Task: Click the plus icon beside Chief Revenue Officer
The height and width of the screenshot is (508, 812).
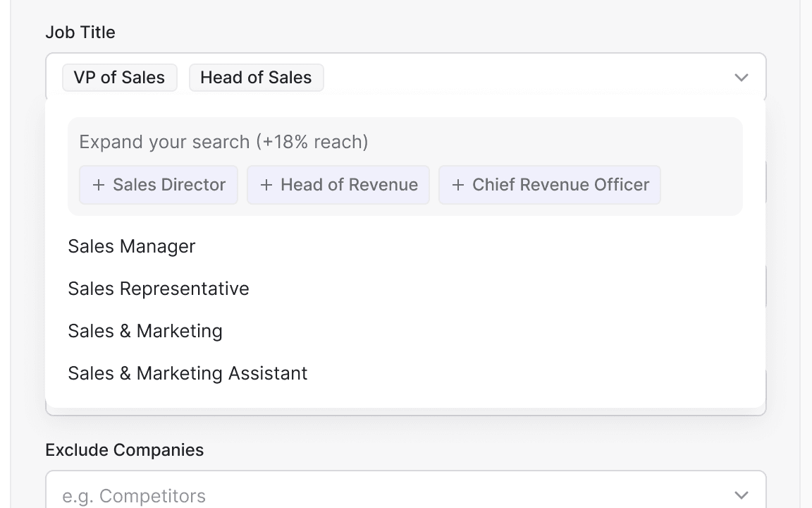Action: 457,185
